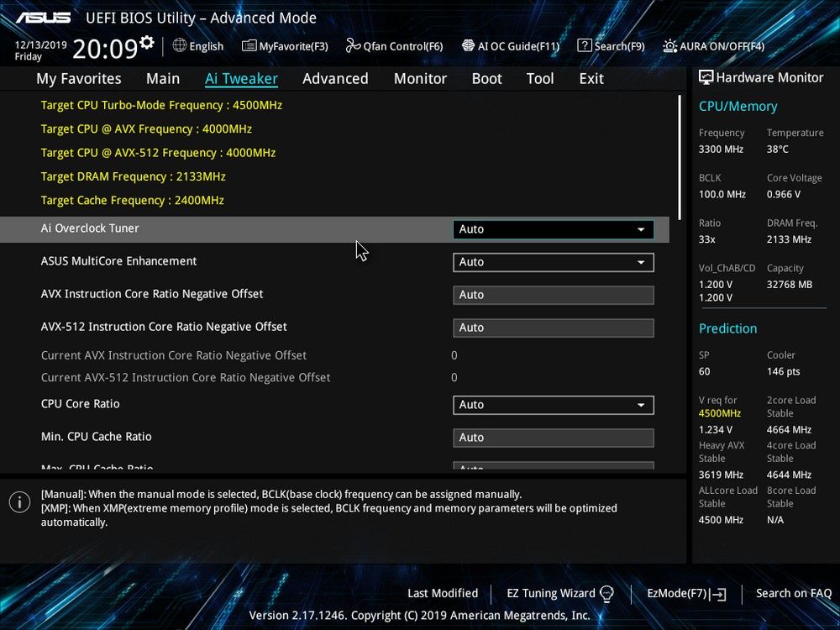Click the 4500MHz value under V req for
This screenshot has height=630, width=840.
pyautogui.click(x=720, y=413)
